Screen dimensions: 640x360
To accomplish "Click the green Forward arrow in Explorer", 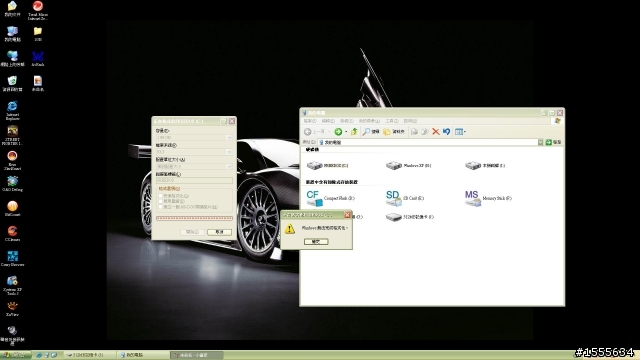I will (338, 131).
